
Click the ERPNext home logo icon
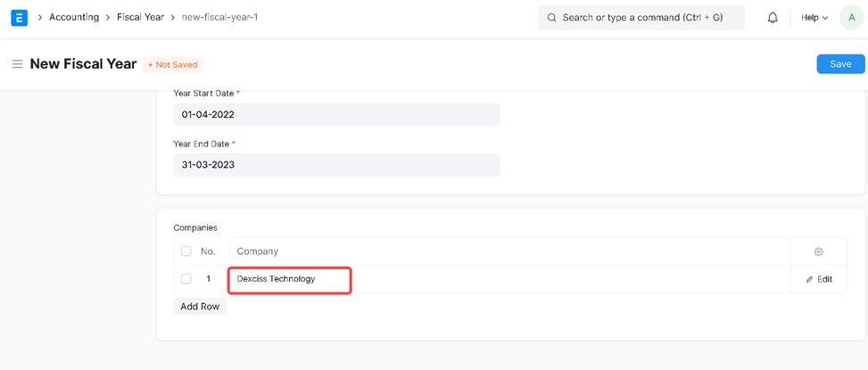tap(19, 18)
